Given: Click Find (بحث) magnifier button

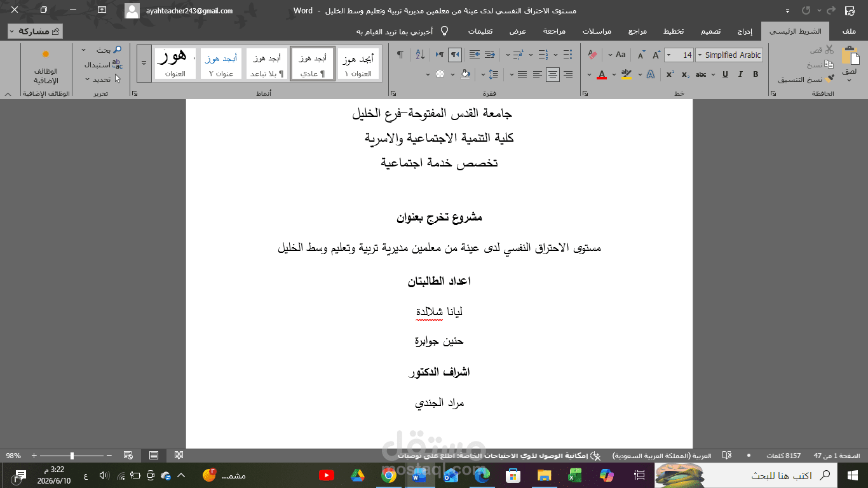Looking at the screenshot, I should click(x=117, y=50).
